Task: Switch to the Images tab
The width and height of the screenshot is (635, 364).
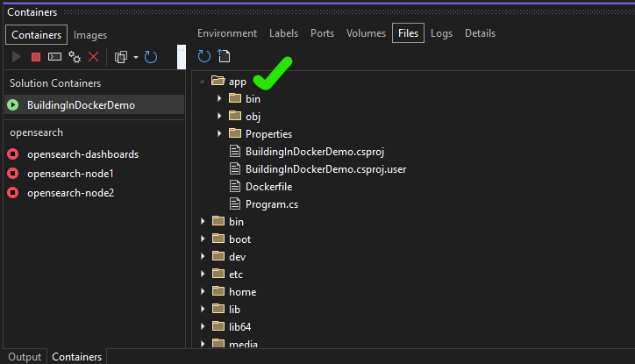Action: click(90, 35)
